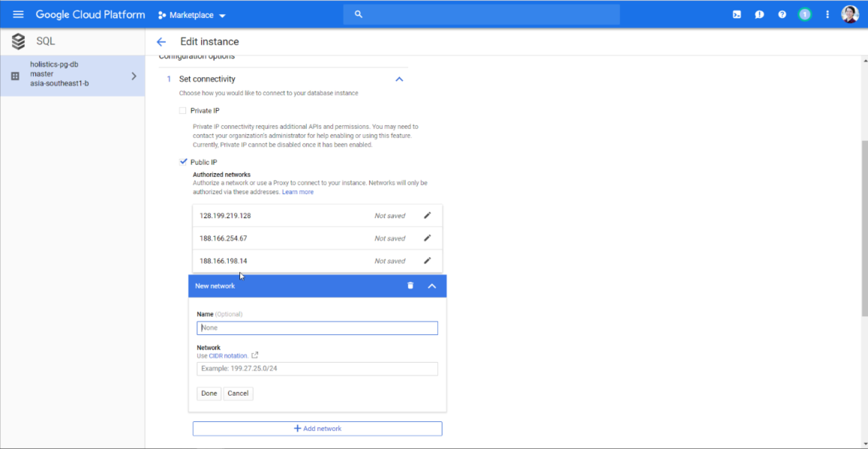Click the Set connectivity section title

[x=207, y=79]
